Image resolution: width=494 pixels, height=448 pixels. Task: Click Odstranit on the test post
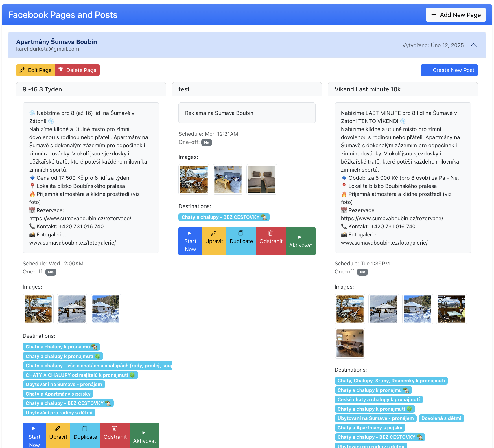tap(271, 241)
